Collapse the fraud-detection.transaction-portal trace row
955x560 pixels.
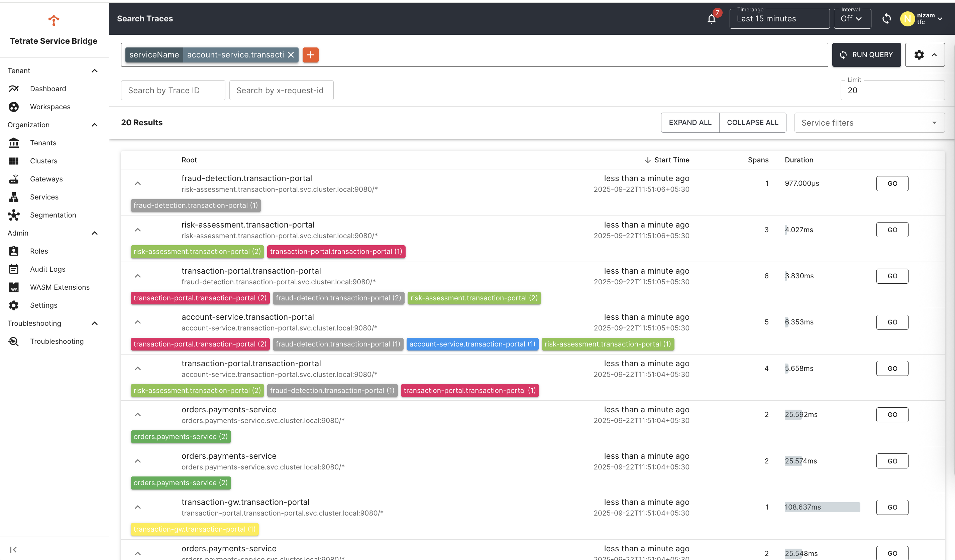click(x=137, y=184)
